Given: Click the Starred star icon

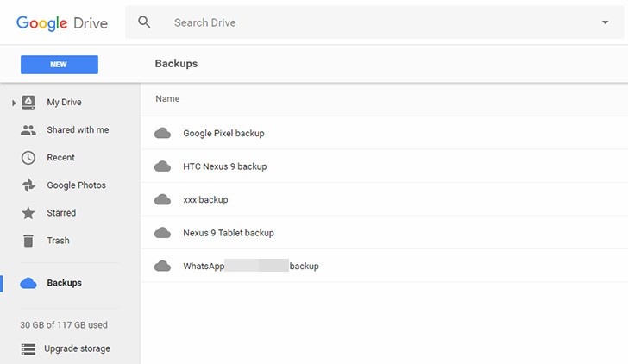Looking at the screenshot, I should tap(28, 213).
